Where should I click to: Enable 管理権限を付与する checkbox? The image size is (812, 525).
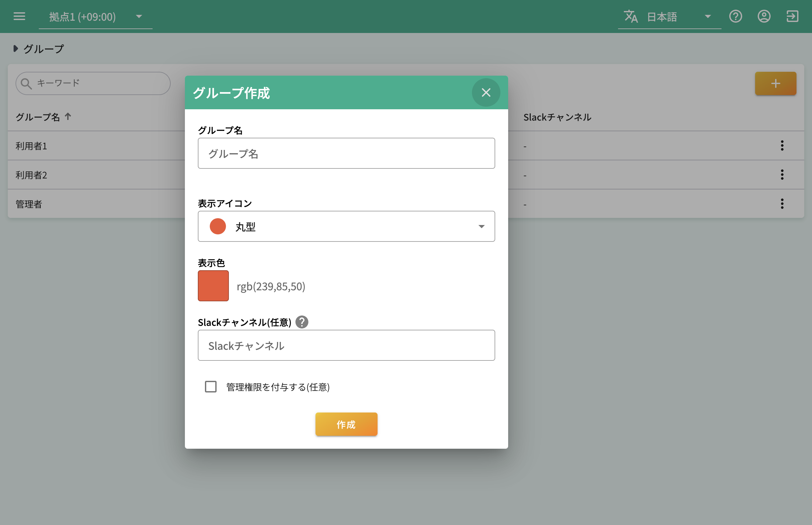(210, 387)
